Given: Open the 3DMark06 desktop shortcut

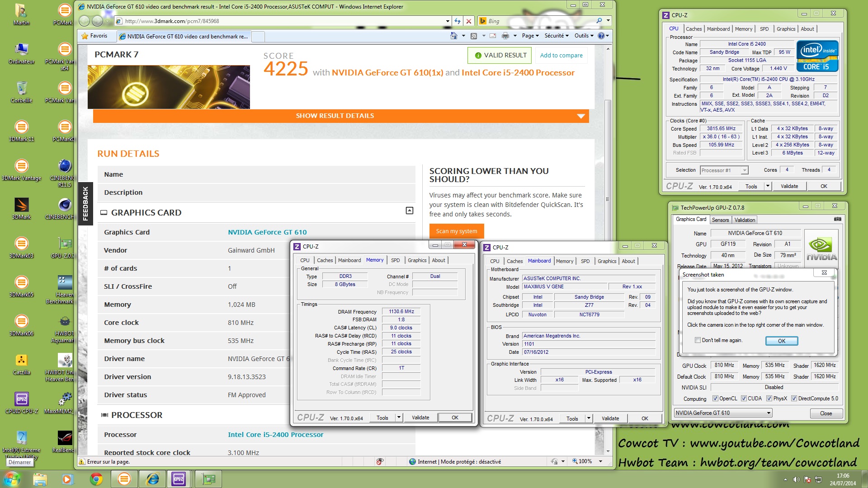Looking at the screenshot, I should pyautogui.click(x=21, y=325).
